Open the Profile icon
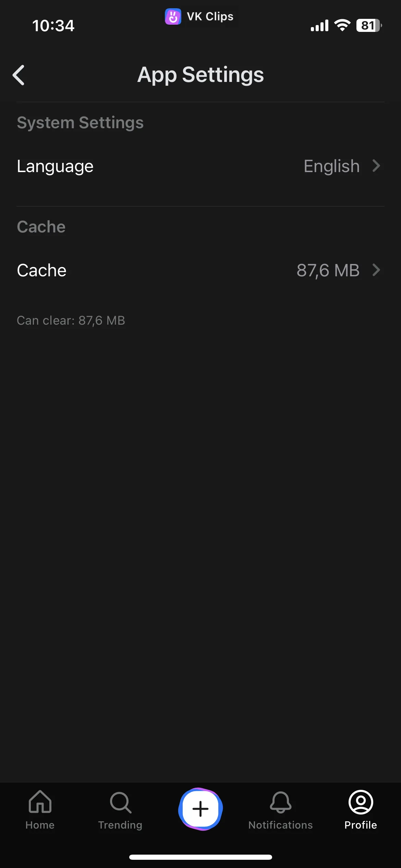401x868 pixels. (x=361, y=802)
